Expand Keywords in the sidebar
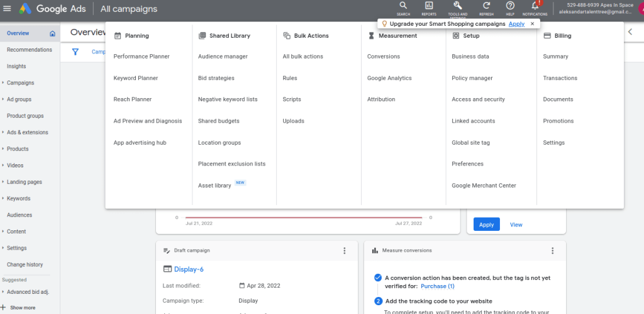This screenshot has width=644, height=314. tap(3, 198)
